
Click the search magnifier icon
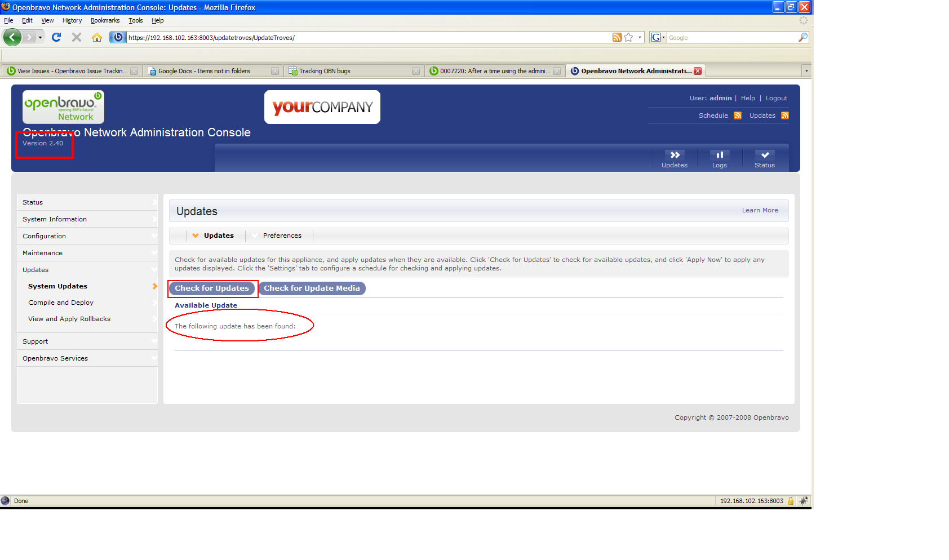click(x=803, y=37)
